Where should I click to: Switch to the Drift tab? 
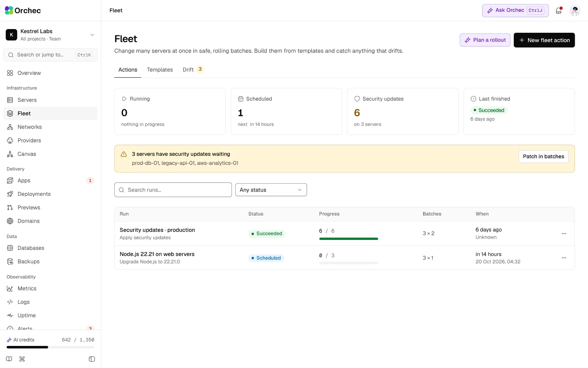pos(193,70)
